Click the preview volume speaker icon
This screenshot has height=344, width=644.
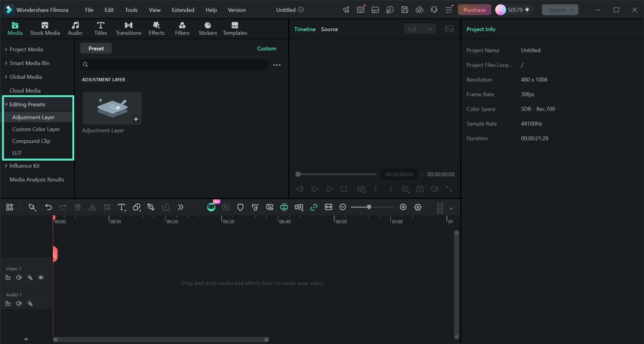(x=434, y=189)
